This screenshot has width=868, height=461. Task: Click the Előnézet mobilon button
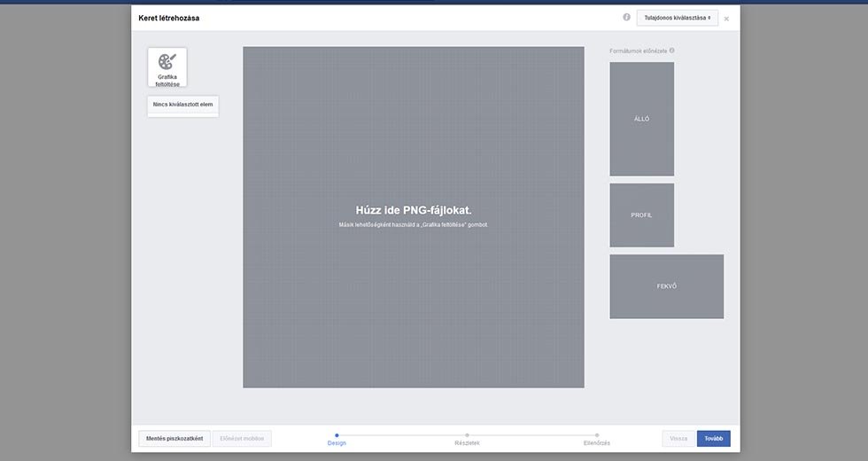tap(242, 438)
